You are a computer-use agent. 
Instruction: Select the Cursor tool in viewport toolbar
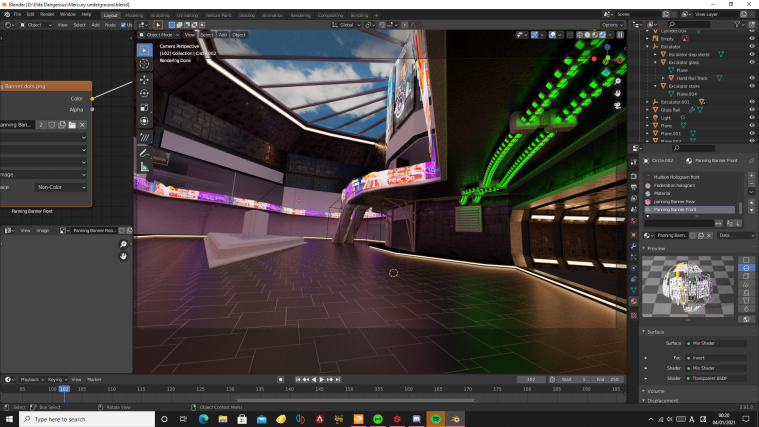coord(144,63)
